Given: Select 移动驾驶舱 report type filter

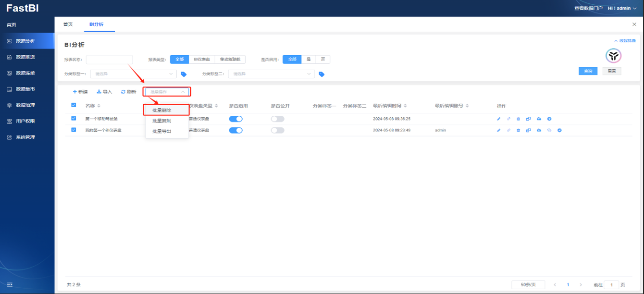Looking at the screenshot, I should 230,60.
